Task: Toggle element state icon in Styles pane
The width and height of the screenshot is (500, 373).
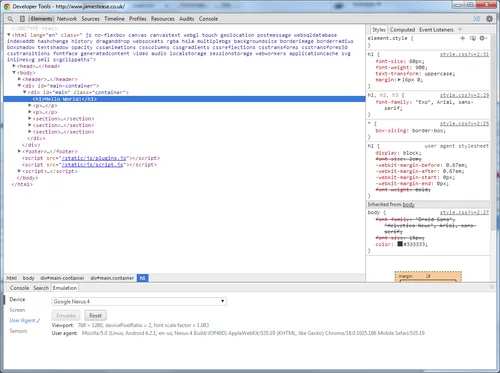Action: [x=472, y=38]
